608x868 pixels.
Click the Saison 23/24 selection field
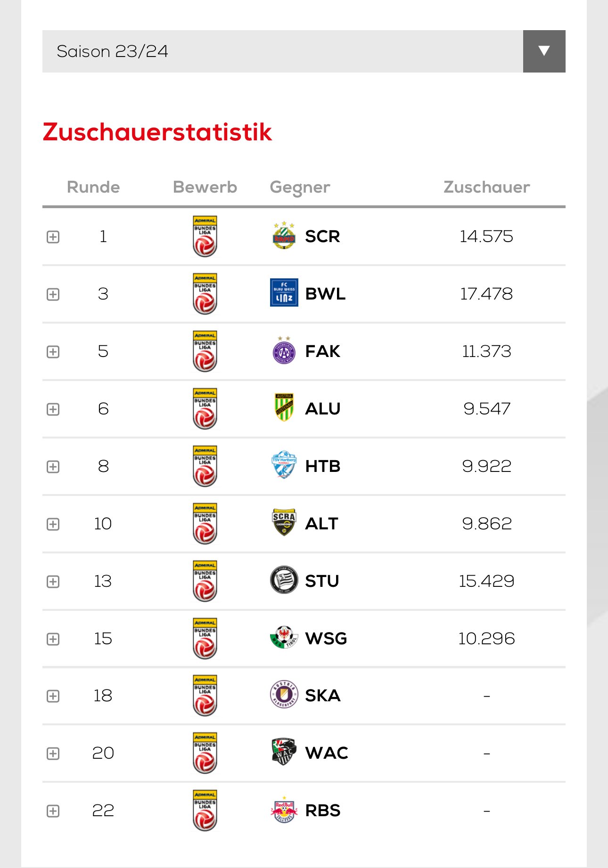(283, 51)
